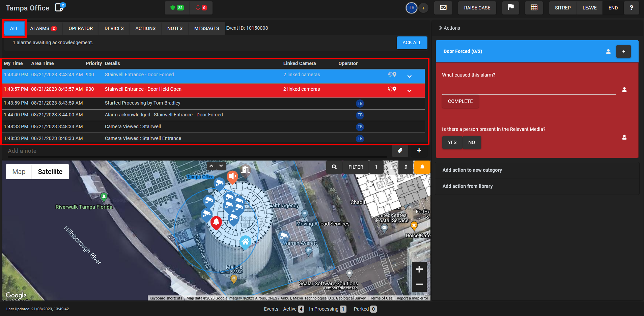644x316 pixels.
Task: Assign person to 'What caused this alarm?'
Action: click(x=624, y=90)
